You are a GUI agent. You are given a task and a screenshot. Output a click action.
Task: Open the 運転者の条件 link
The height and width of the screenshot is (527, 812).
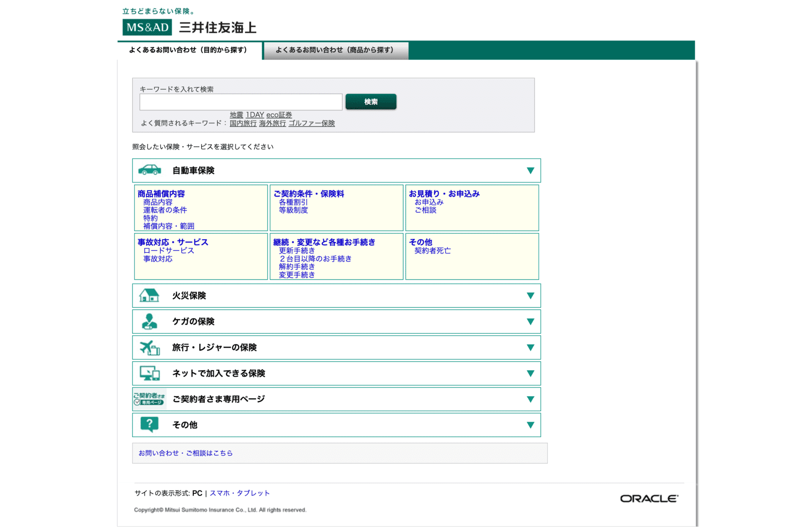click(165, 210)
